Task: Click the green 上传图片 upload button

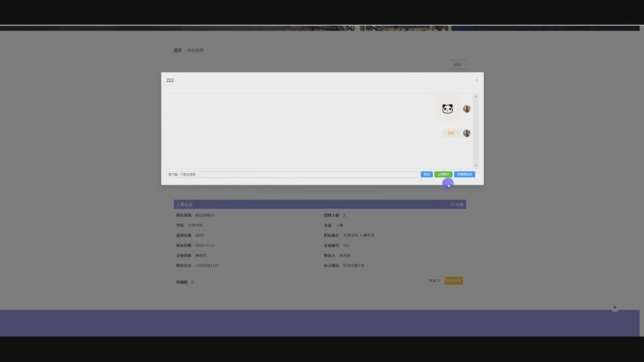Action: (x=443, y=174)
